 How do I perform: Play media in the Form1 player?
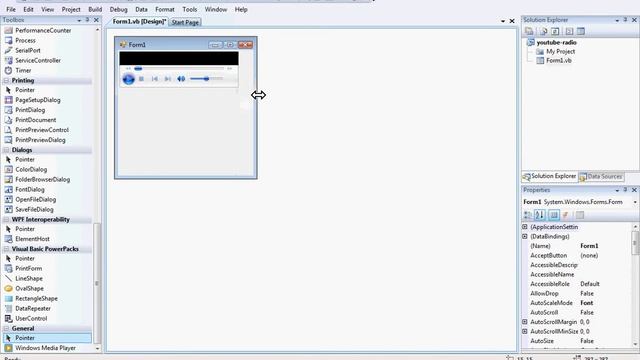click(128, 79)
